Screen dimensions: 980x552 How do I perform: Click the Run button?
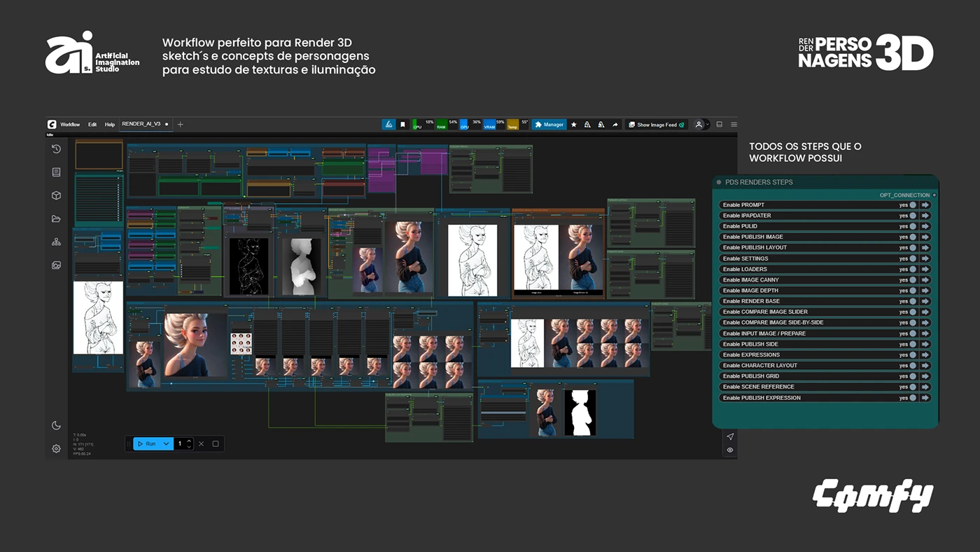pos(146,443)
